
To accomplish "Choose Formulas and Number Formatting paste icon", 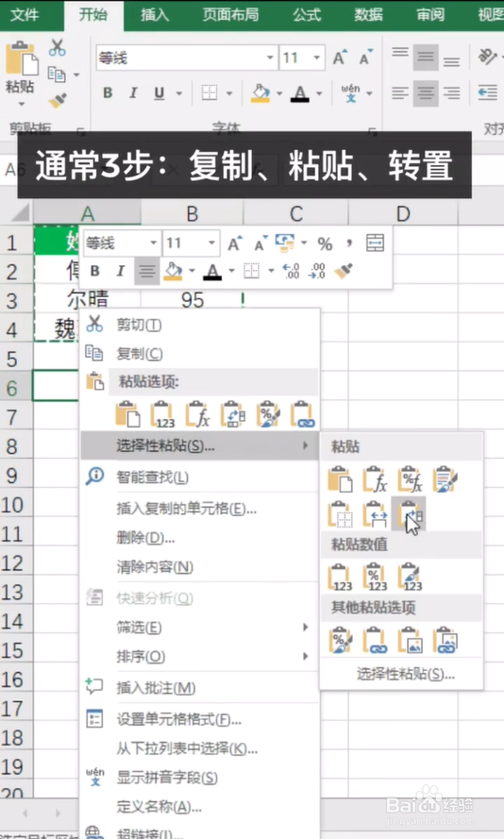I will click(411, 479).
